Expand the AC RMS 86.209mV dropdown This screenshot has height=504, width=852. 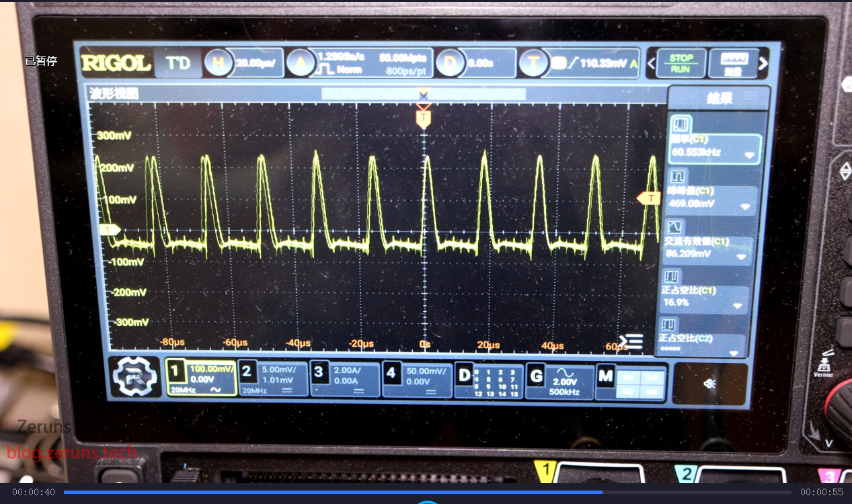point(741,257)
